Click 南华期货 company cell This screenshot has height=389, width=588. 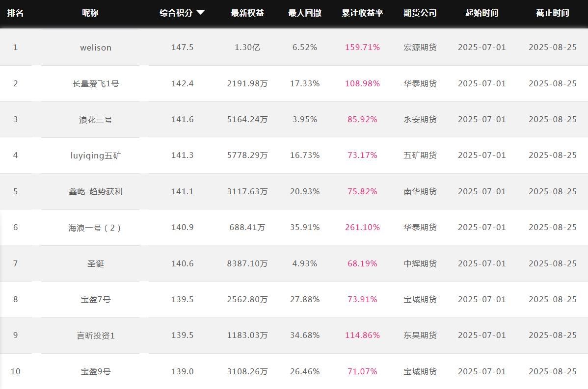tap(420, 191)
